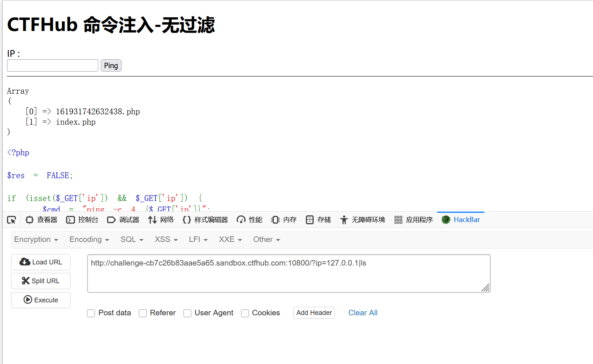Screen dimensions: 593x364
Task: Click the Split URL button
Action: [41, 281]
